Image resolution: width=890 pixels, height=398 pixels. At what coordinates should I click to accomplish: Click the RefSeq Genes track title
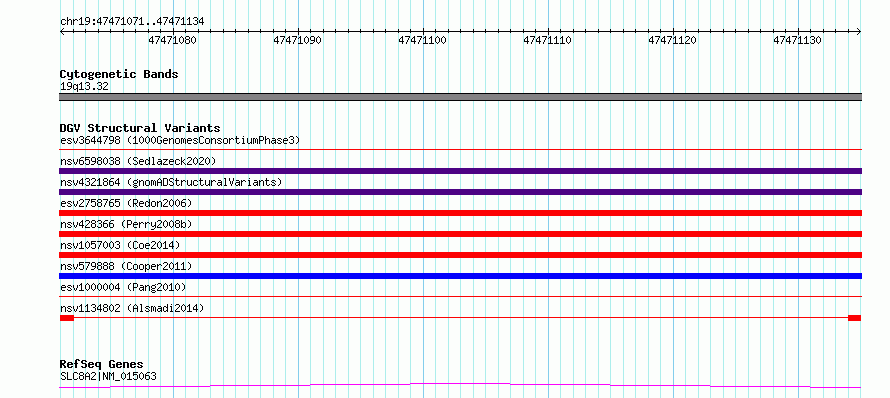pyautogui.click(x=102, y=365)
